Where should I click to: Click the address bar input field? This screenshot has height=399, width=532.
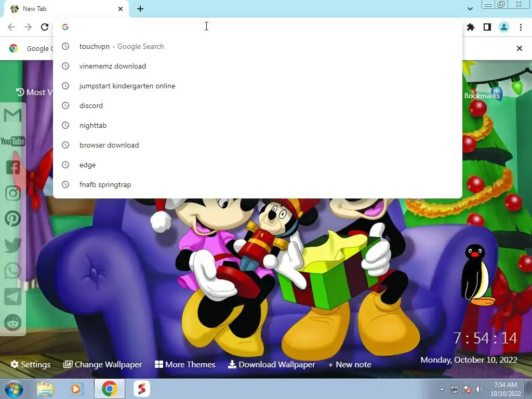(258, 27)
